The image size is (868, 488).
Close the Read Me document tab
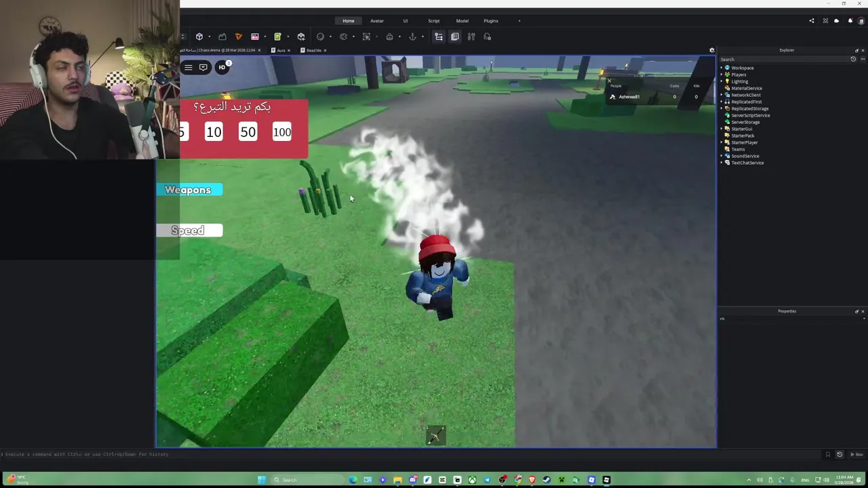[x=325, y=50]
